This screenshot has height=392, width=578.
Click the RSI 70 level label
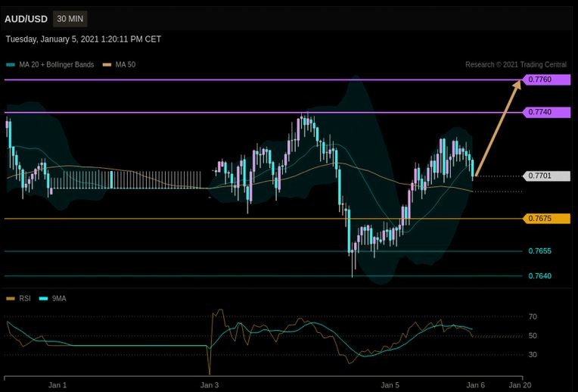533,317
